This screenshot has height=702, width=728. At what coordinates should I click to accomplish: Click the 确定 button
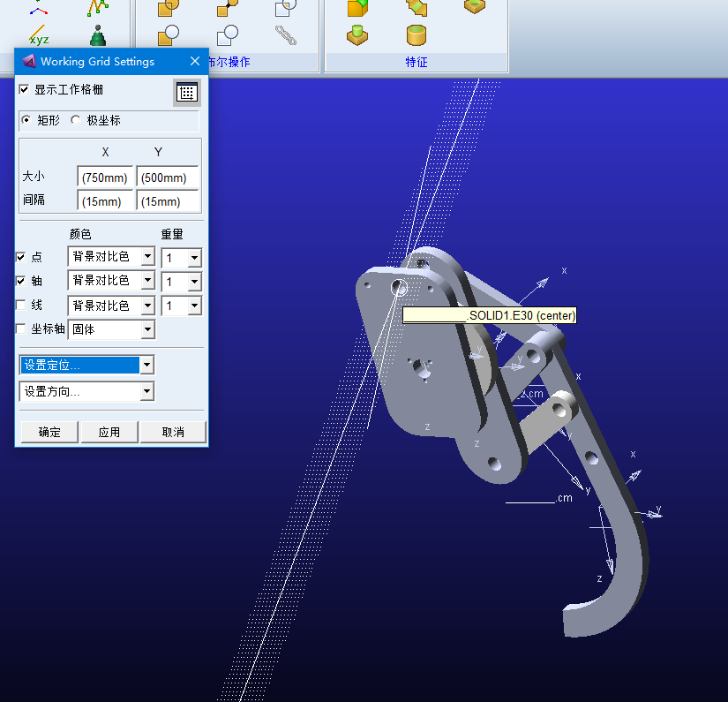coord(49,432)
